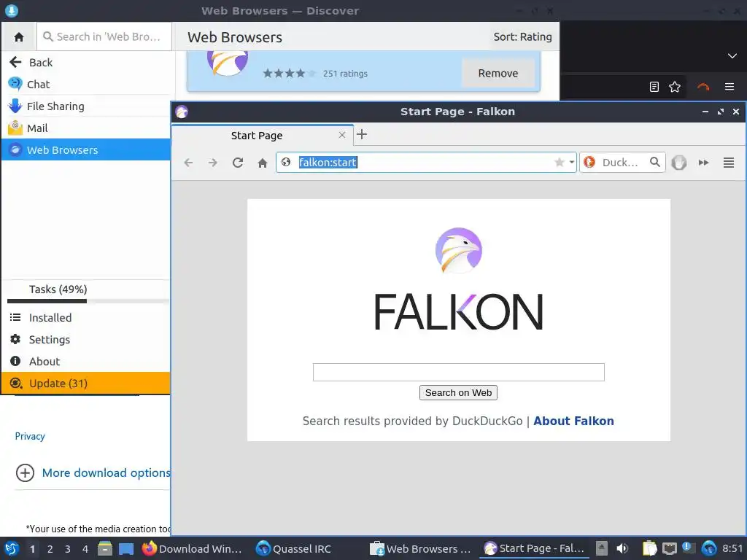Go to Falkon home page
Screen dimensions: 747x560
[x=263, y=163]
